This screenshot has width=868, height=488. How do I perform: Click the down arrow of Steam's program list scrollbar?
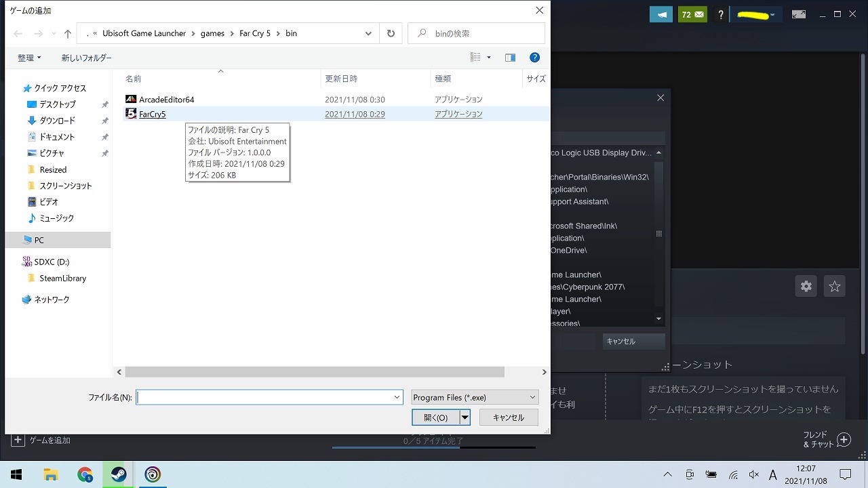click(659, 319)
